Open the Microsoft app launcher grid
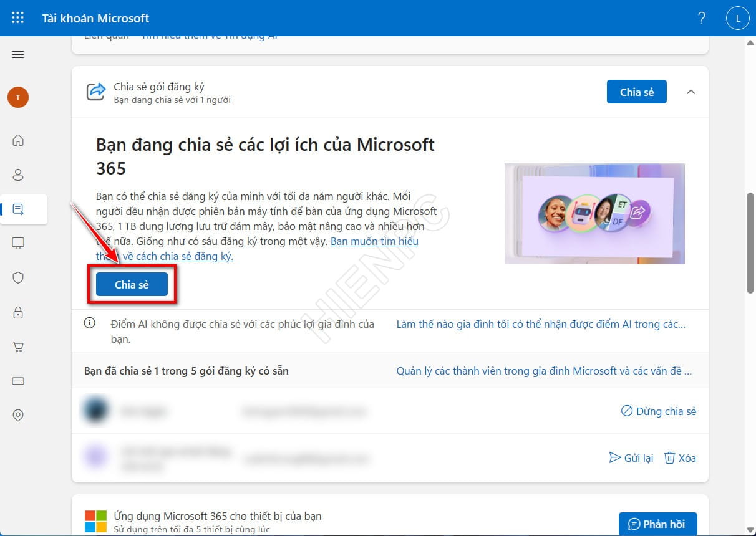 [18, 18]
